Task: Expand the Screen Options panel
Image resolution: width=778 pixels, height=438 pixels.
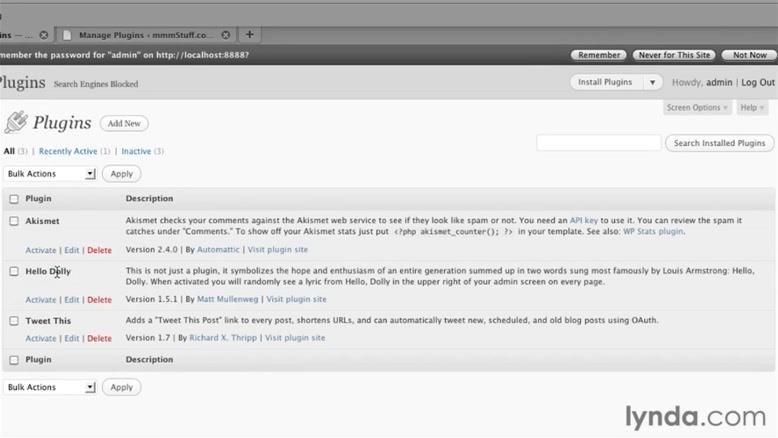Action: (x=697, y=107)
